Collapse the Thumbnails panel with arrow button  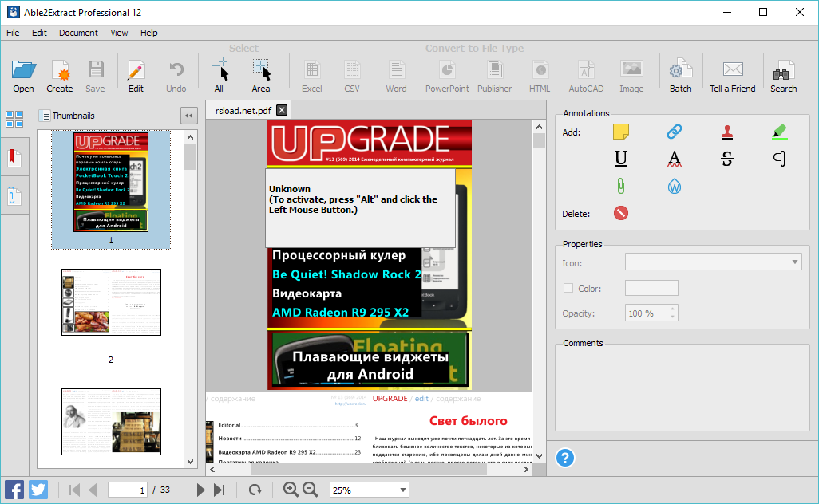point(189,116)
